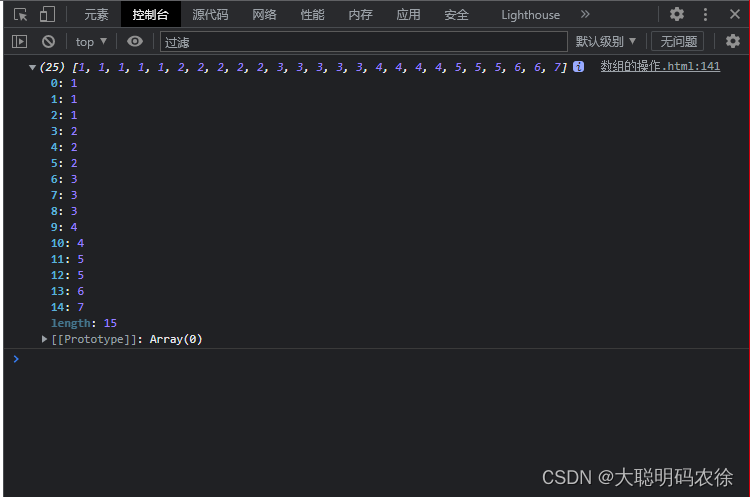Select the 控制台 tab

151,15
